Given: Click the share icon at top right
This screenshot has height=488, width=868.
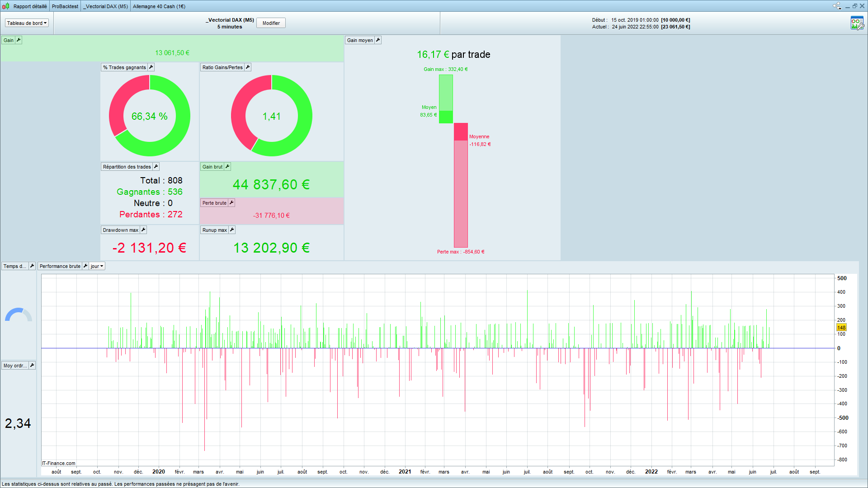Looking at the screenshot, I should coord(837,6).
